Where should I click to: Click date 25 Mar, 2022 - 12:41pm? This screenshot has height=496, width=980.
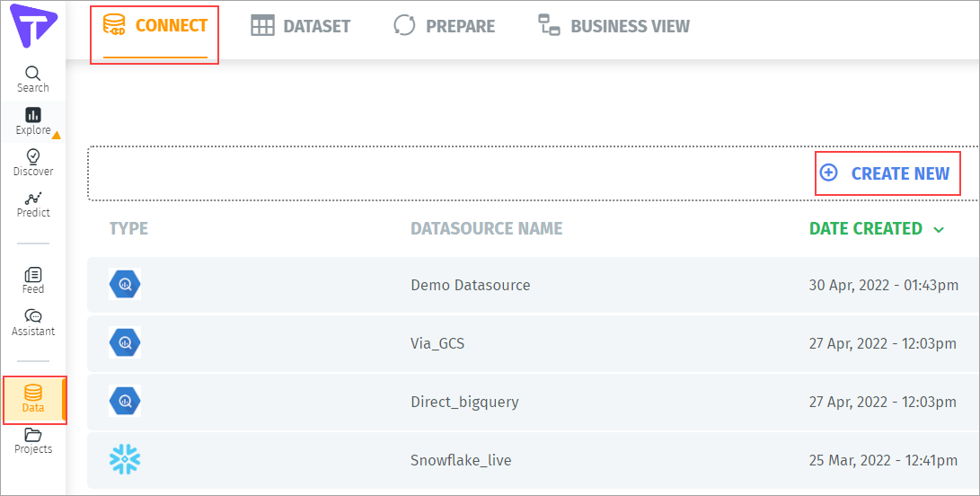[883, 460]
